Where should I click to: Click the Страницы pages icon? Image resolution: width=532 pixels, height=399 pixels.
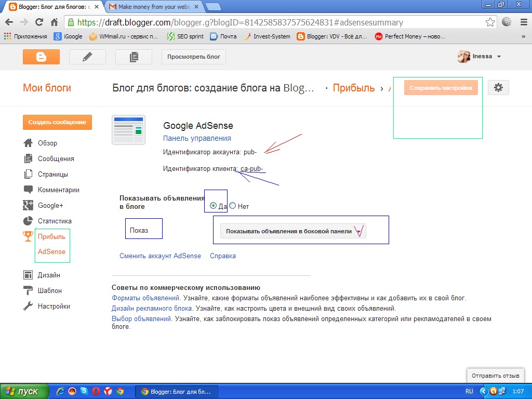coord(28,174)
